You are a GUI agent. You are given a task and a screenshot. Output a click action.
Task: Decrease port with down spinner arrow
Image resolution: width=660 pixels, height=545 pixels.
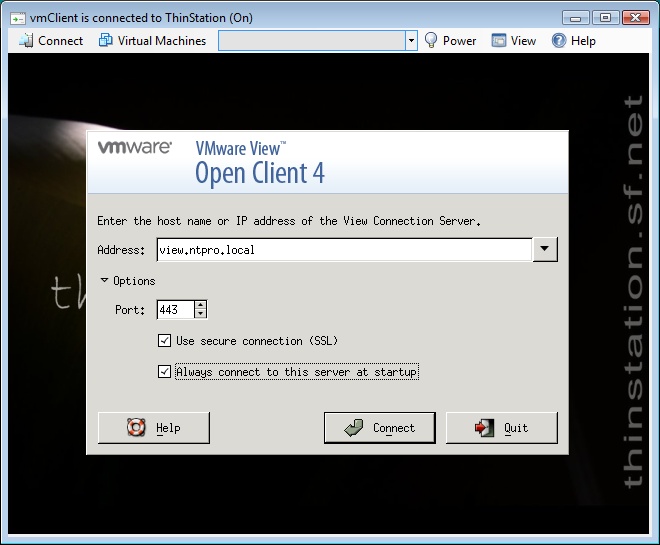tap(201, 314)
